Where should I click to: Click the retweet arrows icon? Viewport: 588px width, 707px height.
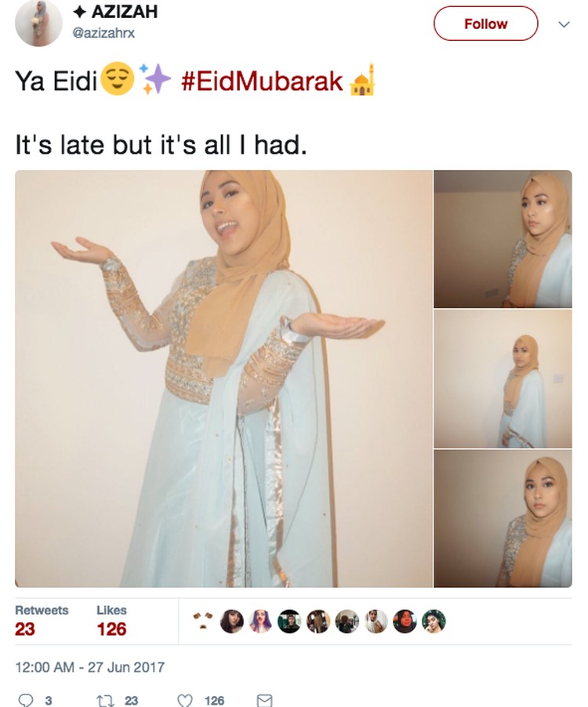pyautogui.click(x=105, y=700)
